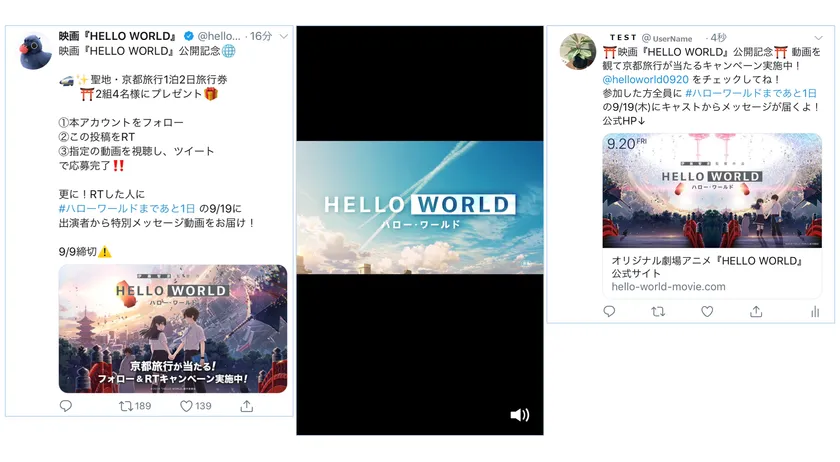Retweet the TEST user's tweet
The height and width of the screenshot is (462, 840).
pos(658,311)
